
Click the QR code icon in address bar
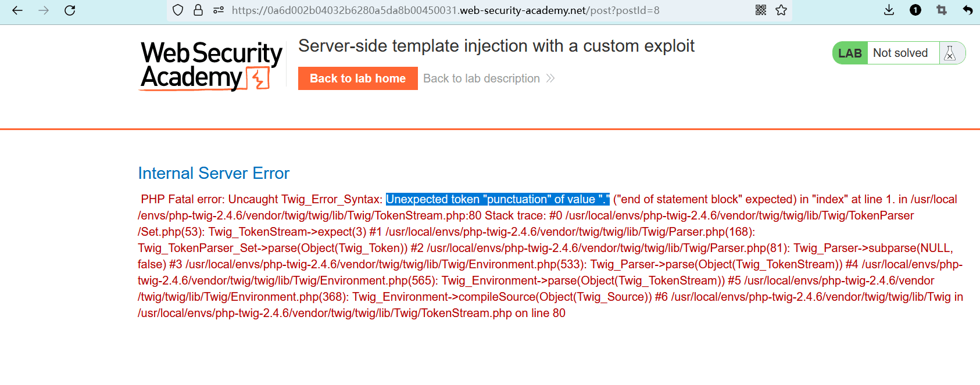761,10
